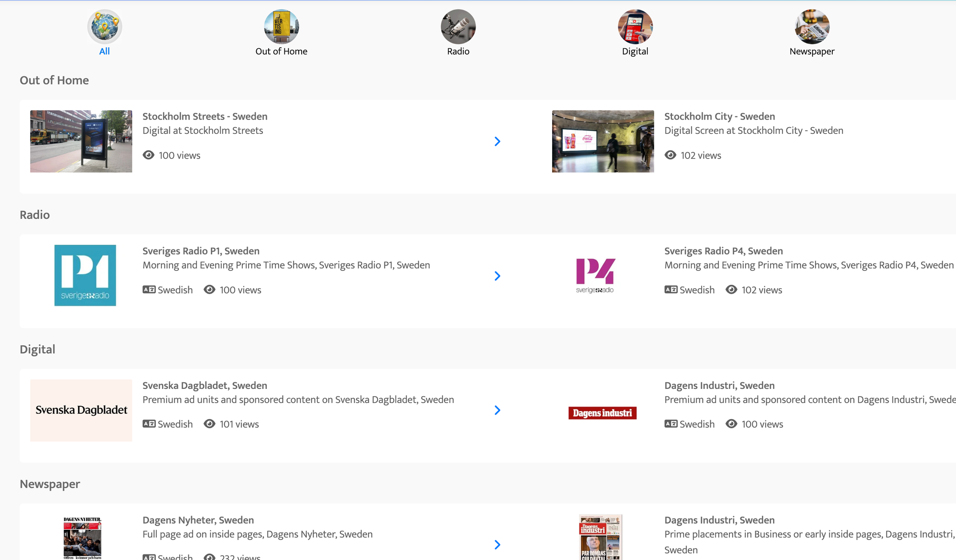Click the language icon for Dagens Industri digital
The image size is (956, 560).
671,424
